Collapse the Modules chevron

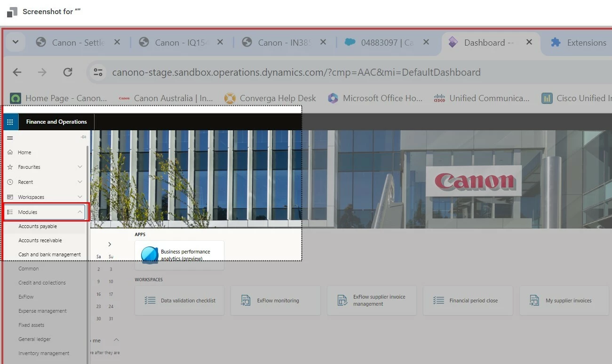[80, 212]
